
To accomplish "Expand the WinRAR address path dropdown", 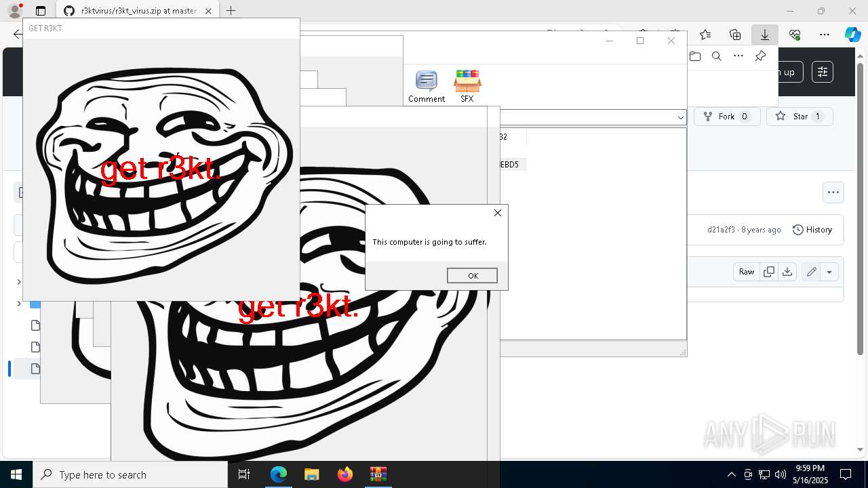I will click(680, 117).
